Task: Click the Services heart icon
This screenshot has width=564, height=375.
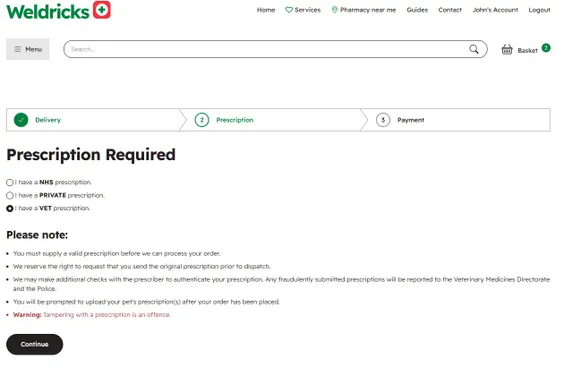Action: pos(289,10)
